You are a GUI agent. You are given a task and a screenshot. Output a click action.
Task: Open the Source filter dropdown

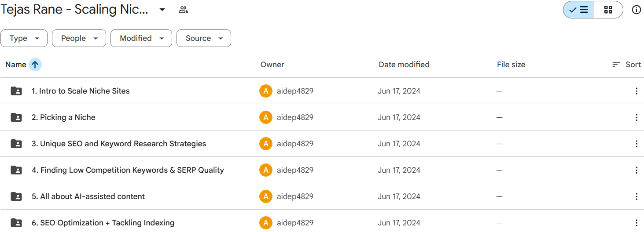tap(203, 38)
